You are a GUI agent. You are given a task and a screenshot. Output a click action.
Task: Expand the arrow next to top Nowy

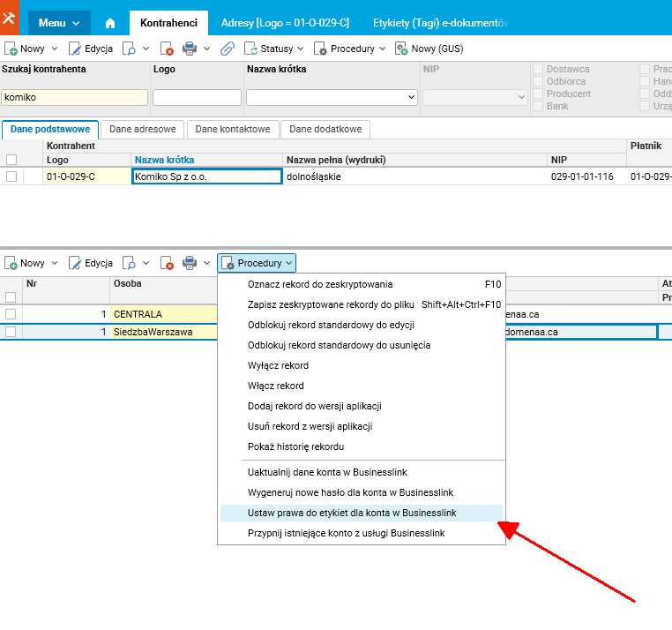point(55,49)
